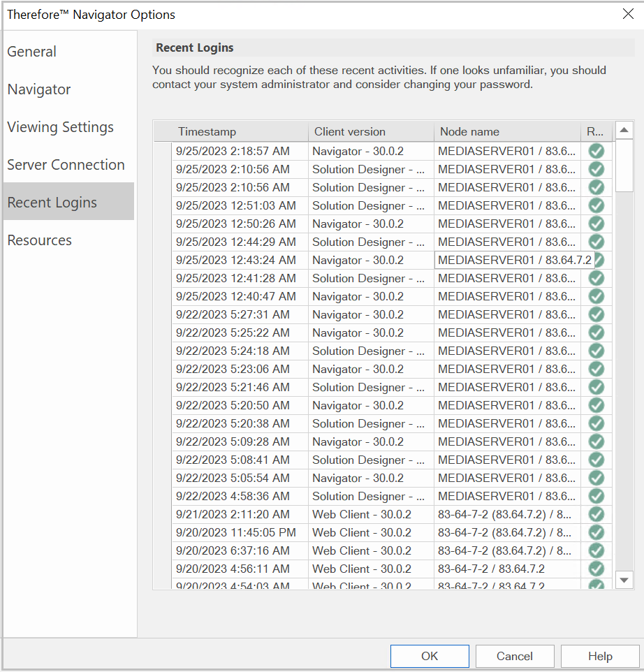Select the Recent Logins sidebar entry
Screen dimensions: 644x672
[68, 201]
